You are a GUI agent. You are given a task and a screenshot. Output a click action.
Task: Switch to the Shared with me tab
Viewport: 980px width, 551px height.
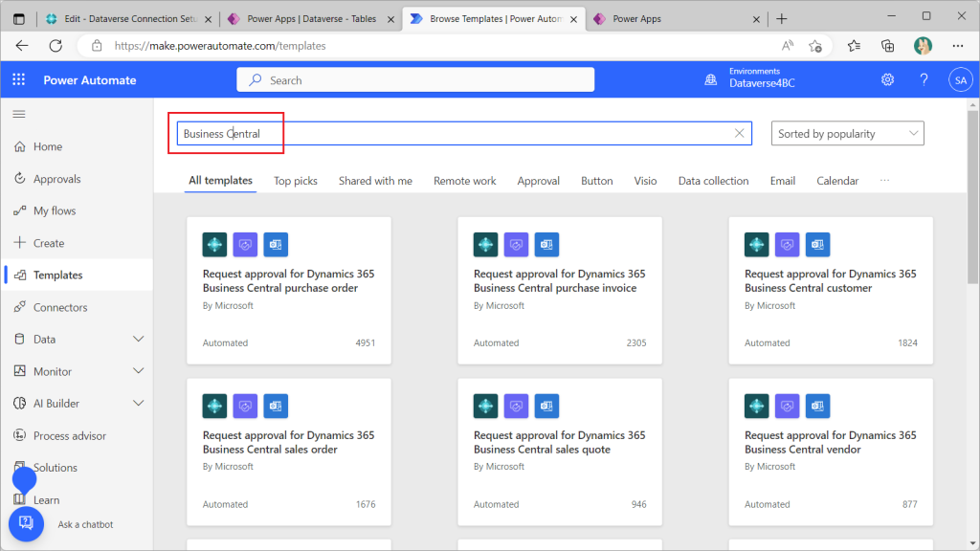click(375, 181)
